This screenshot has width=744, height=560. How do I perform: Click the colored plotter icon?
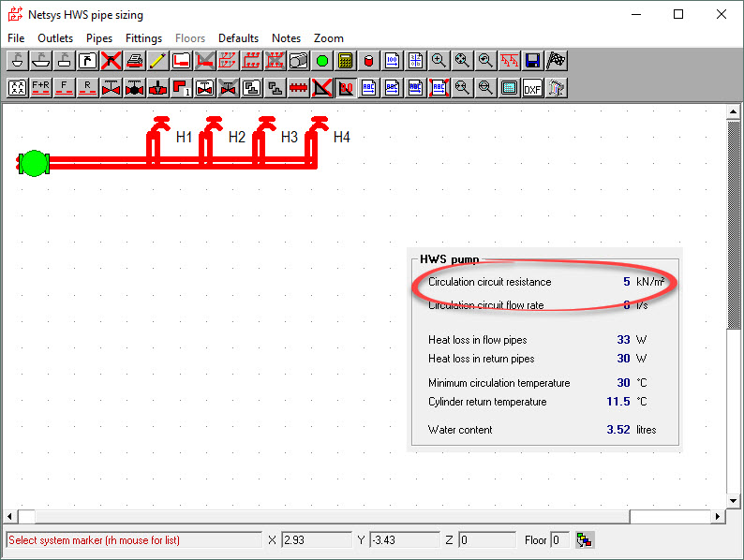coord(556,88)
